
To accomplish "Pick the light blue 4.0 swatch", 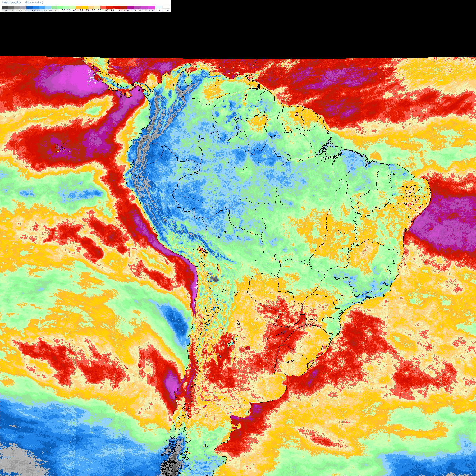I will coord(48,7).
